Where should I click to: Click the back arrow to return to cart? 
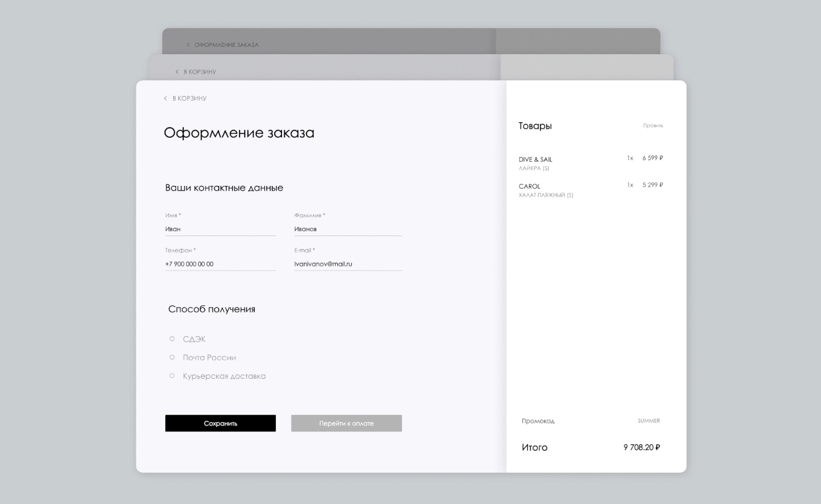click(165, 98)
